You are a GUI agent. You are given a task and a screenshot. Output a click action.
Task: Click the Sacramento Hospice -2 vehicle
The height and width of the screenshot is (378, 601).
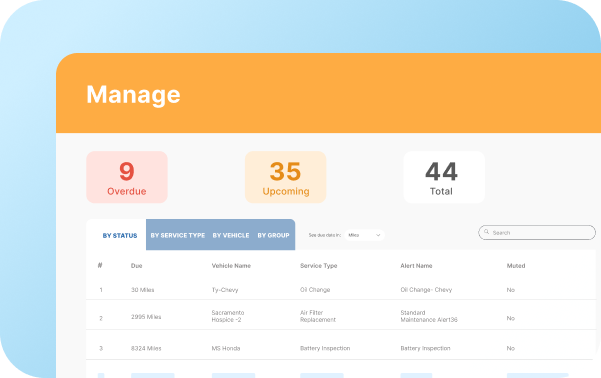click(x=228, y=316)
